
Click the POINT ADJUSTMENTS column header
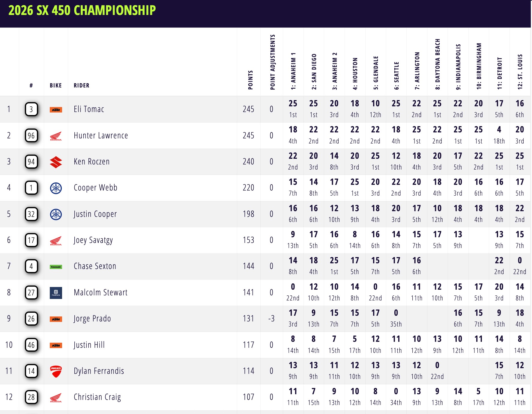[272, 62]
